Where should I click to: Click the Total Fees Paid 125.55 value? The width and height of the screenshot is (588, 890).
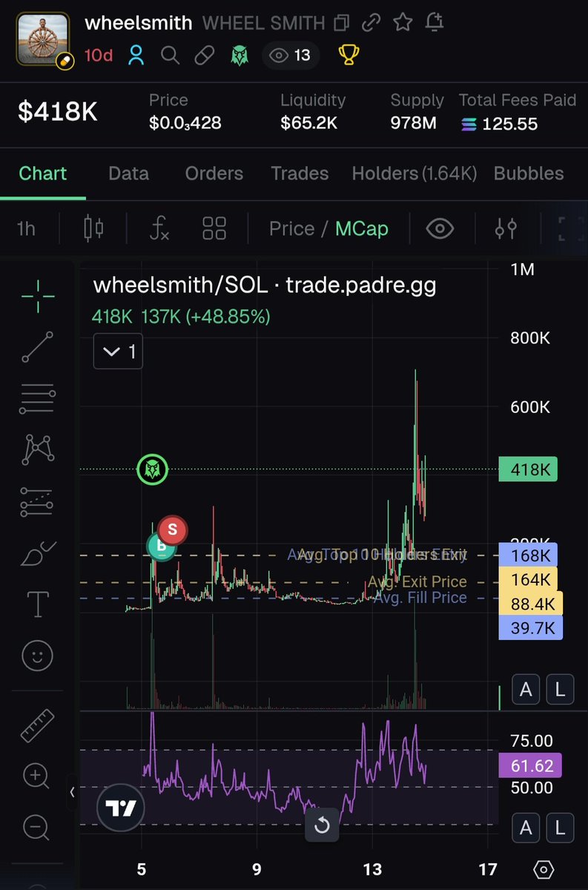(x=518, y=112)
